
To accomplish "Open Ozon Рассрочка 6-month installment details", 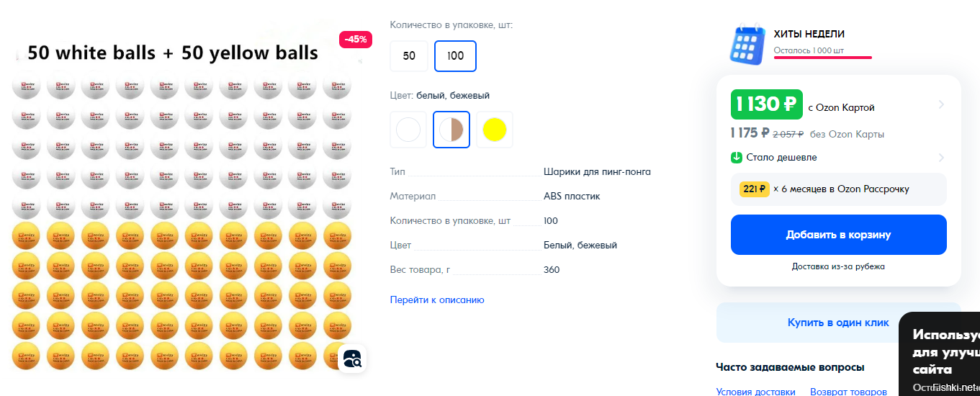I will [x=839, y=189].
